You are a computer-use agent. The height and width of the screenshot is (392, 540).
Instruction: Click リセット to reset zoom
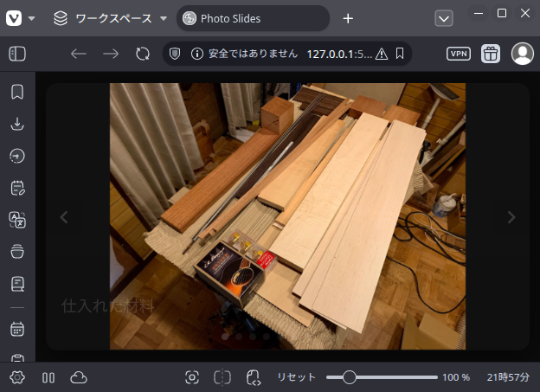click(x=297, y=377)
